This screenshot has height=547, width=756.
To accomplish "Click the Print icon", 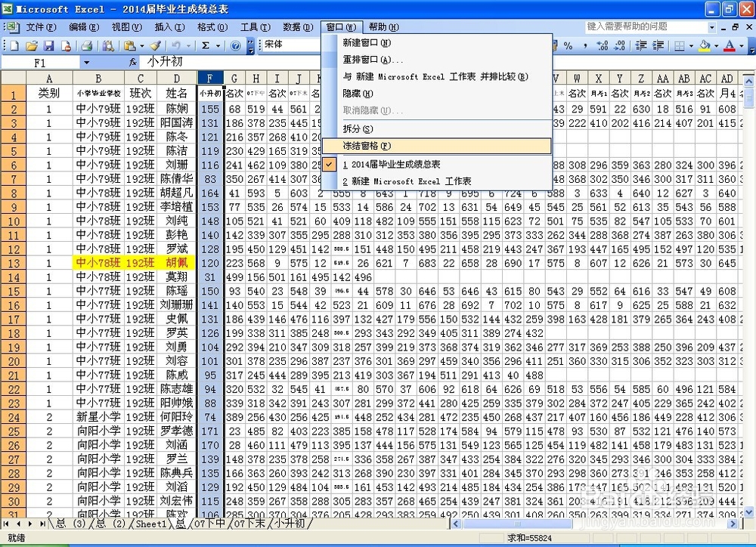I will [87, 45].
